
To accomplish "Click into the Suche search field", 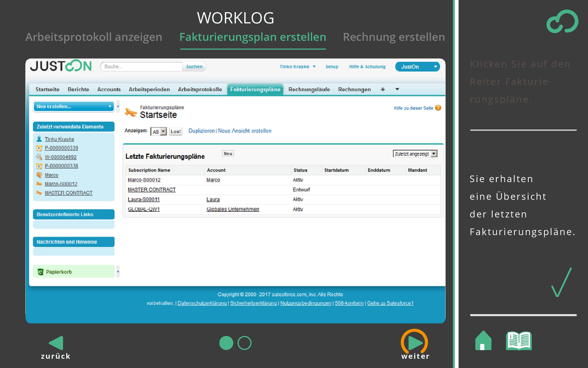I will tap(142, 66).
